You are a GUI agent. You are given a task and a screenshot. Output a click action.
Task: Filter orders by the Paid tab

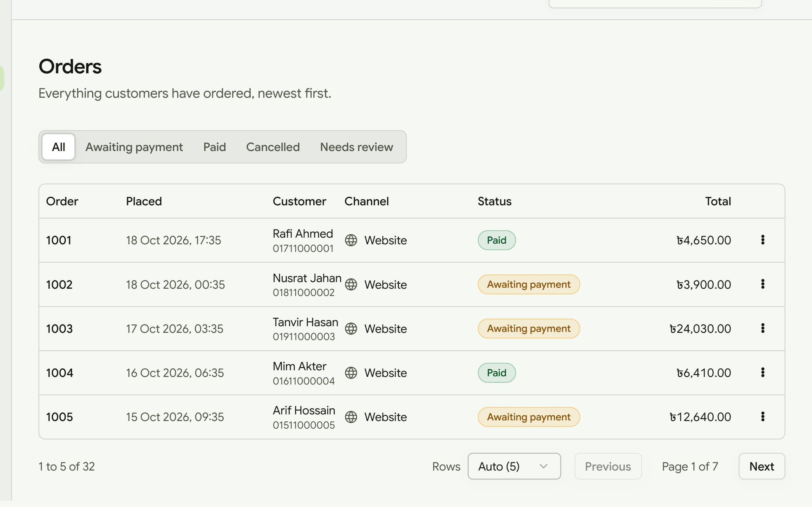(x=214, y=147)
